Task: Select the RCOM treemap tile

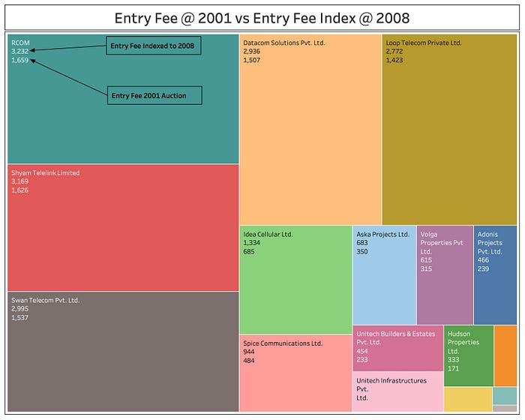Action: 123,99
